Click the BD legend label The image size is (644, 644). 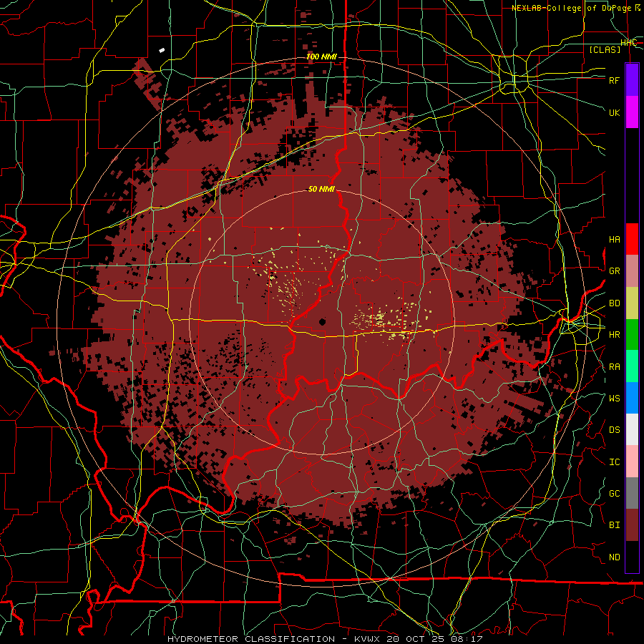[x=614, y=303]
